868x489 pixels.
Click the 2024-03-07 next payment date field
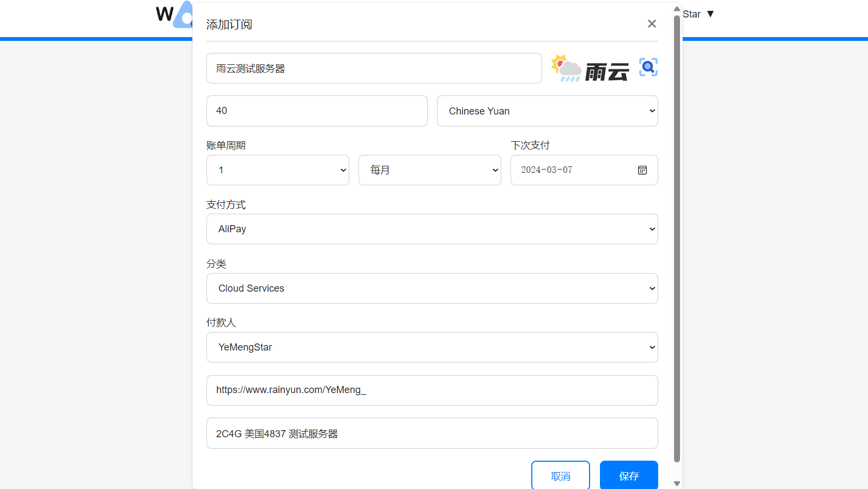(572, 170)
